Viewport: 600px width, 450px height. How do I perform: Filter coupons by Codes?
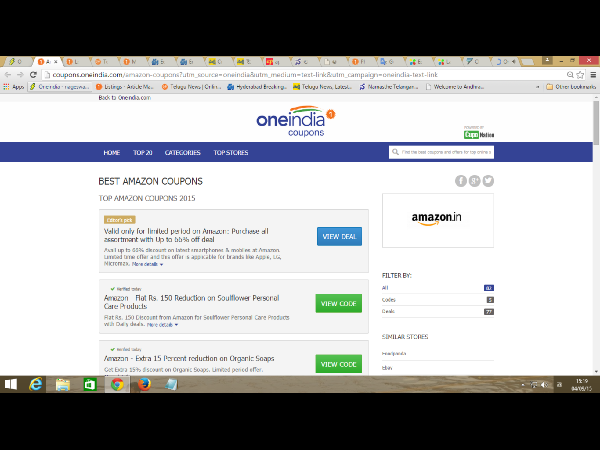click(390, 300)
